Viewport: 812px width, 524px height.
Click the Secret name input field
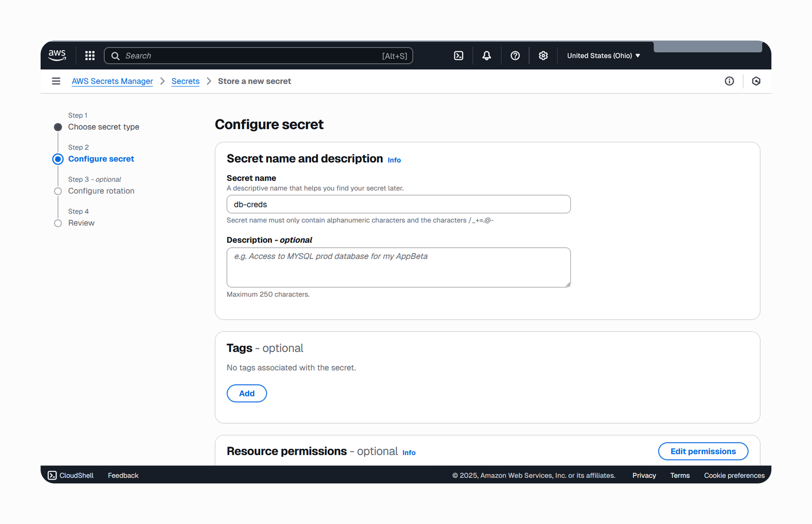pos(399,204)
